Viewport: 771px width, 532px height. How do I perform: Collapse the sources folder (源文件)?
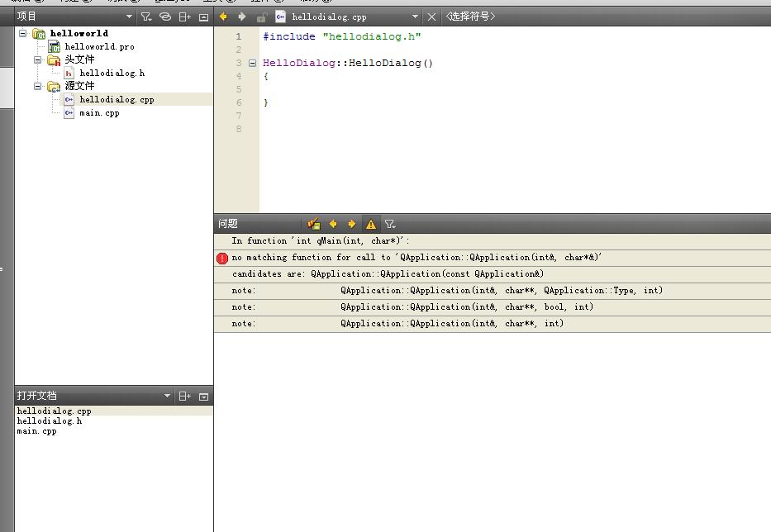(38, 86)
